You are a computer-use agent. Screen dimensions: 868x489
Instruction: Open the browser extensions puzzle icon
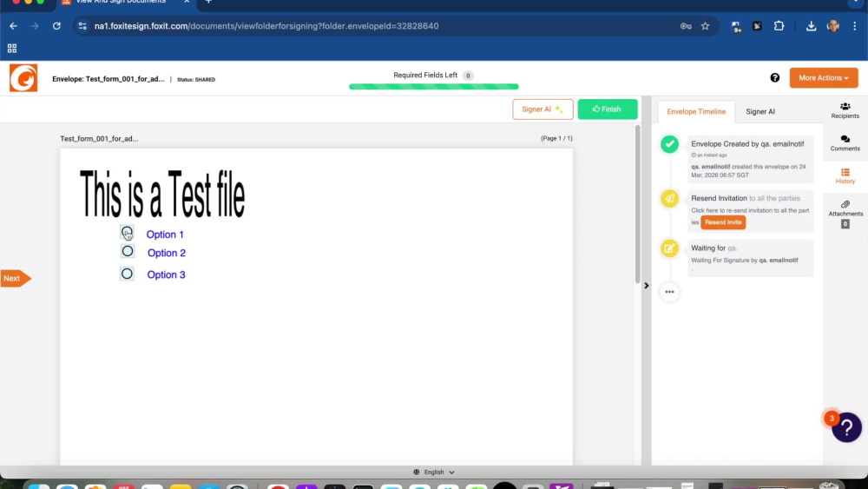(x=779, y=26)
